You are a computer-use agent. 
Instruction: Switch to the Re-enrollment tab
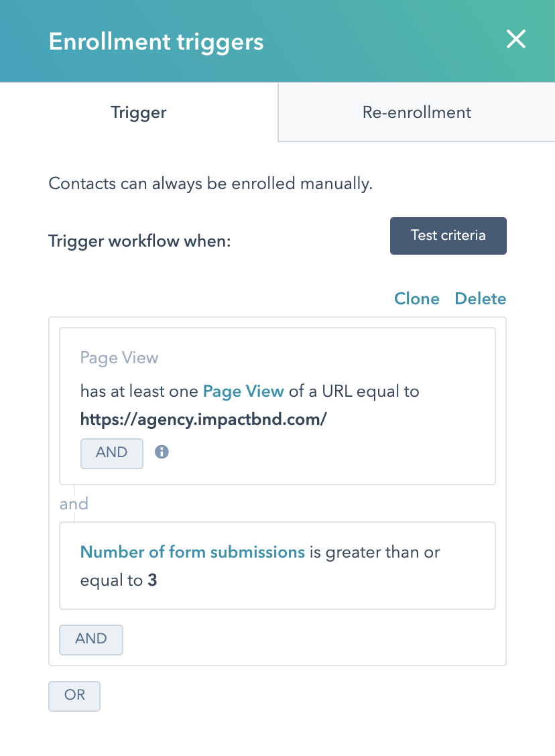pos(416,112)
